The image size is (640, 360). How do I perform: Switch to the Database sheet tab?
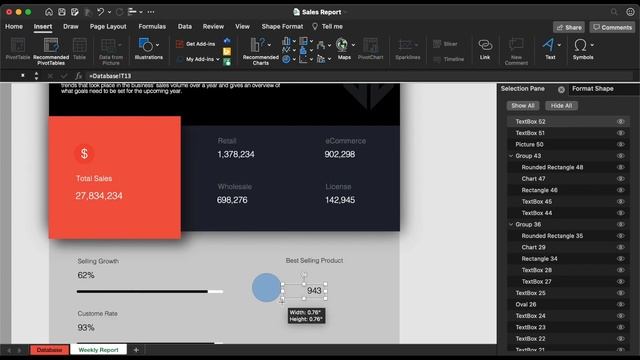tap(49, 350)
